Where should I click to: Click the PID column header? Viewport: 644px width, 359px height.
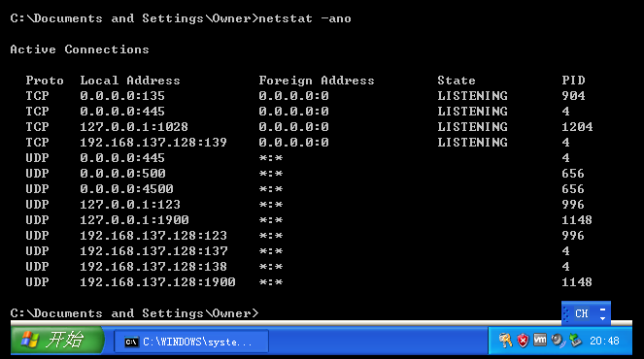coord(573,81)
